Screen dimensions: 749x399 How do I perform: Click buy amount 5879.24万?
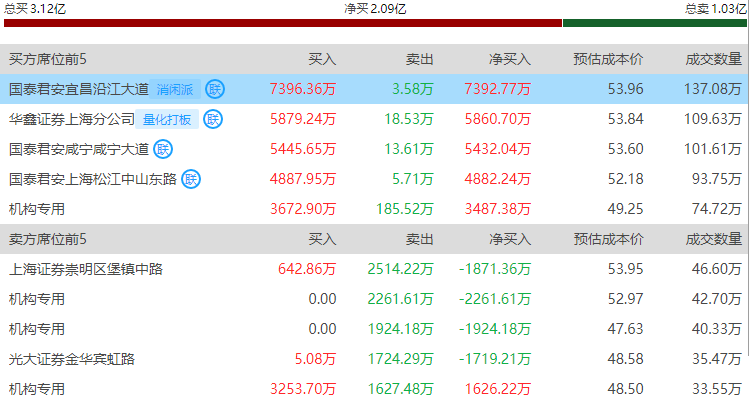(x=303, y=119)
